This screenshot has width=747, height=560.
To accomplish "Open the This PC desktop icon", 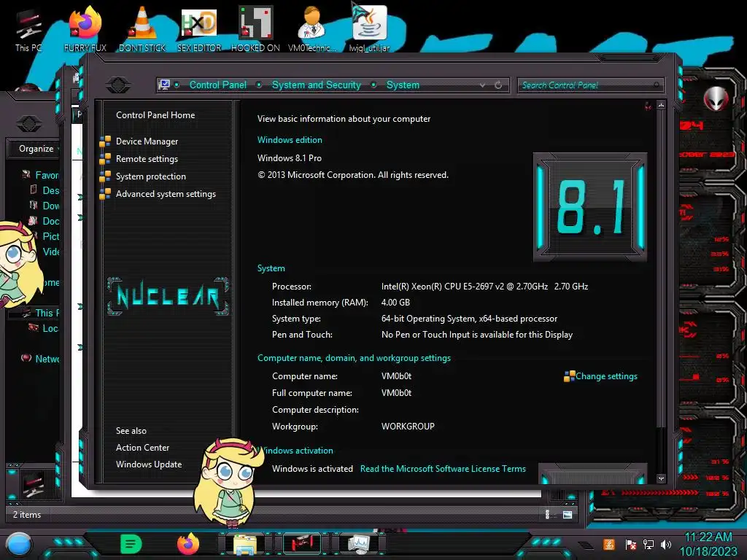I will tap(28, 29).
